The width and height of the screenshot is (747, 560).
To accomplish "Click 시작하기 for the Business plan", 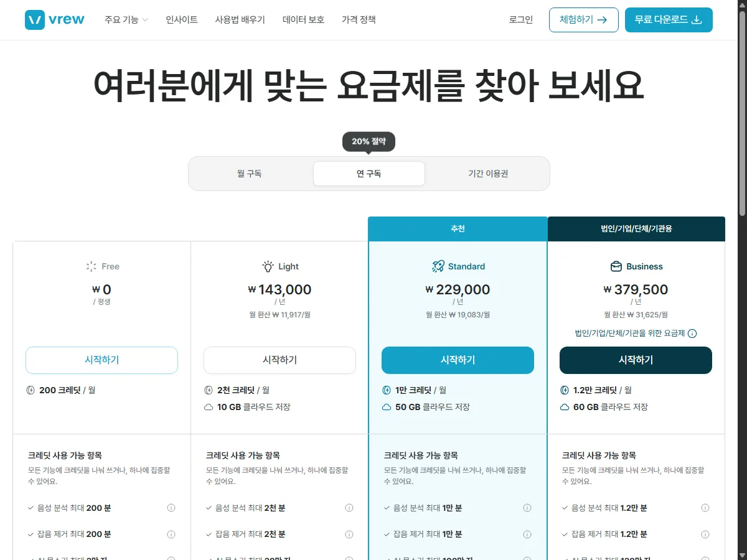I will [x=636, y=360].
